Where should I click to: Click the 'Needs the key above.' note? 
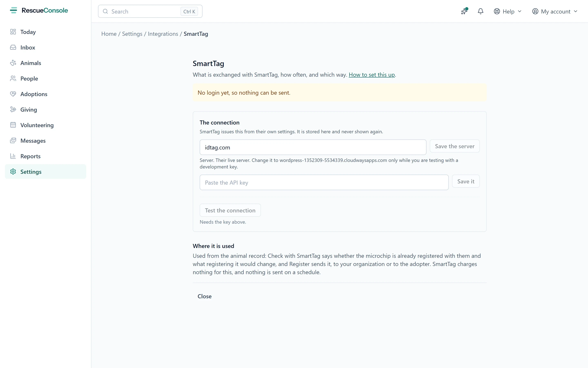point(223,222)
